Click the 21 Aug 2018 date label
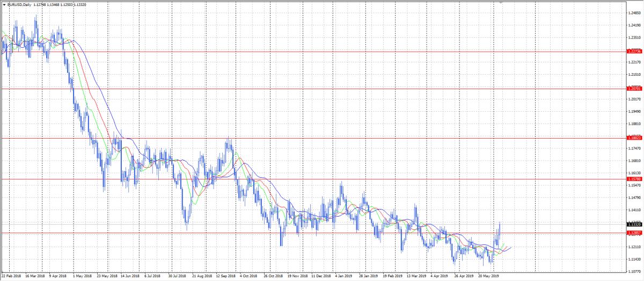The width and height of the screenshot is (644, 281). [201, 276]
